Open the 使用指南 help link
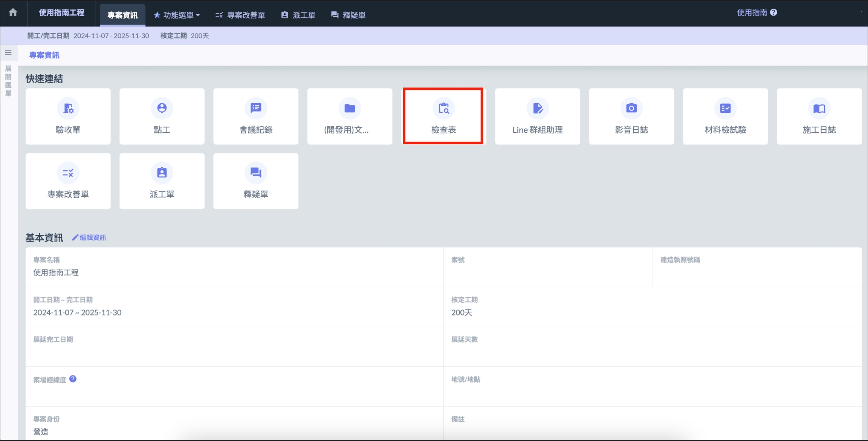Viewport: 868px width, 441px height. pyautogui.click(x=756, y=12)
